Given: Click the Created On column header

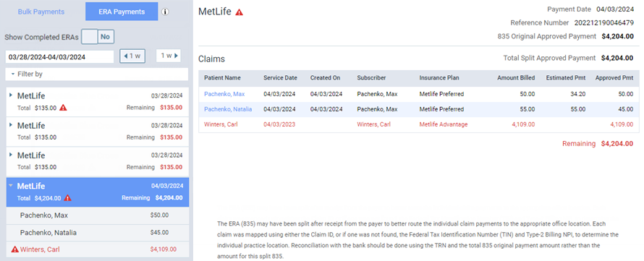Looking at the screenshot, I should (325, 78).
